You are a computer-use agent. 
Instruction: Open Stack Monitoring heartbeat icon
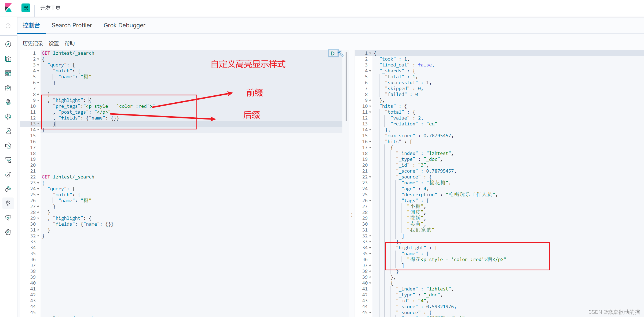point(8,218)
